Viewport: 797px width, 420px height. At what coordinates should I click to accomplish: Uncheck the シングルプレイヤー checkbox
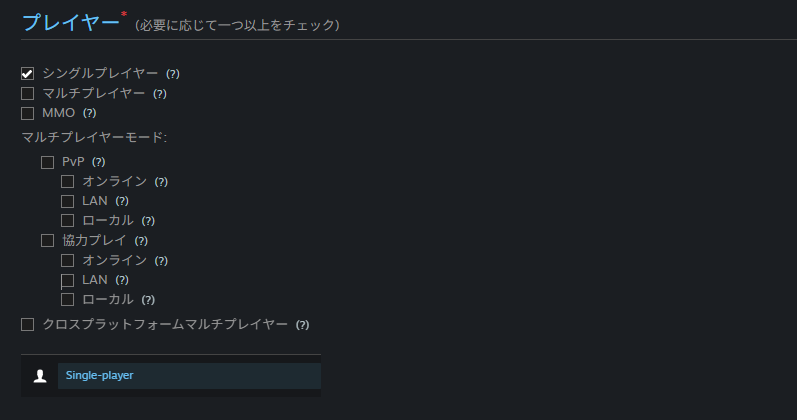(28, 74)
